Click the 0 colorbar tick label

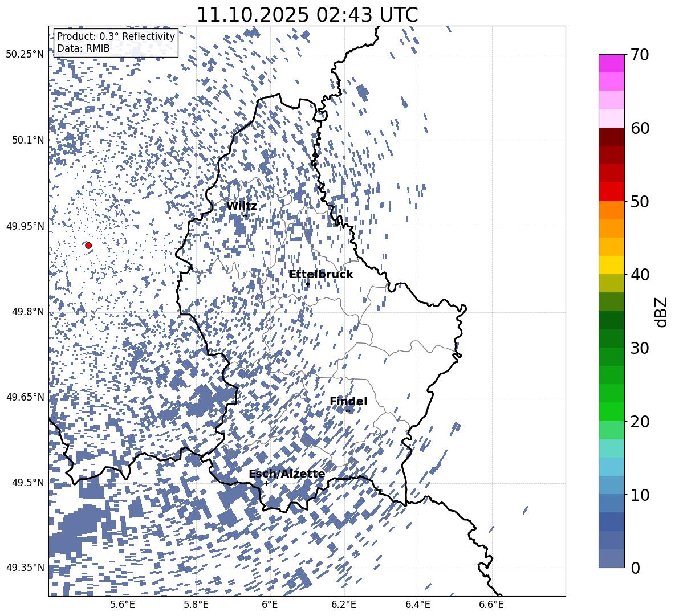(x=635, y=568)
